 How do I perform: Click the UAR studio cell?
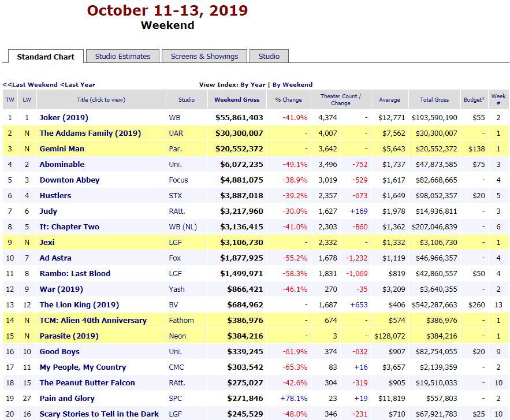point(176,133)
